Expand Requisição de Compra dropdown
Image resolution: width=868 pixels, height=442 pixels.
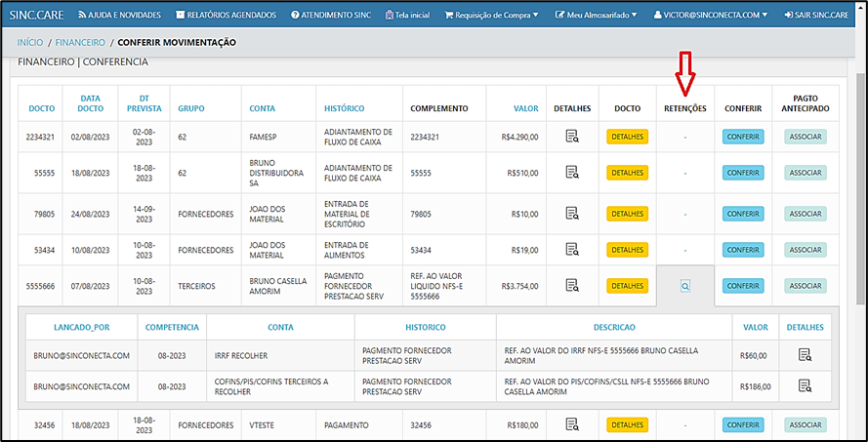tap(491, 15)
